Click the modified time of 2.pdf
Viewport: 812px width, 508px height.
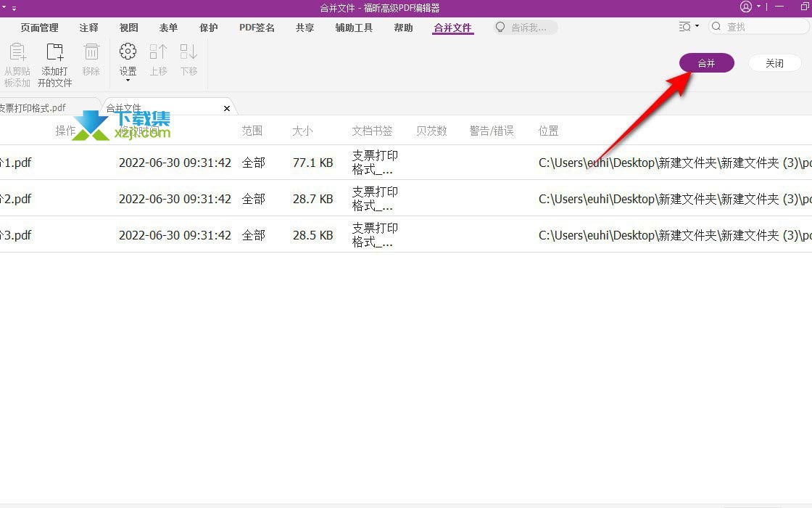175,199
